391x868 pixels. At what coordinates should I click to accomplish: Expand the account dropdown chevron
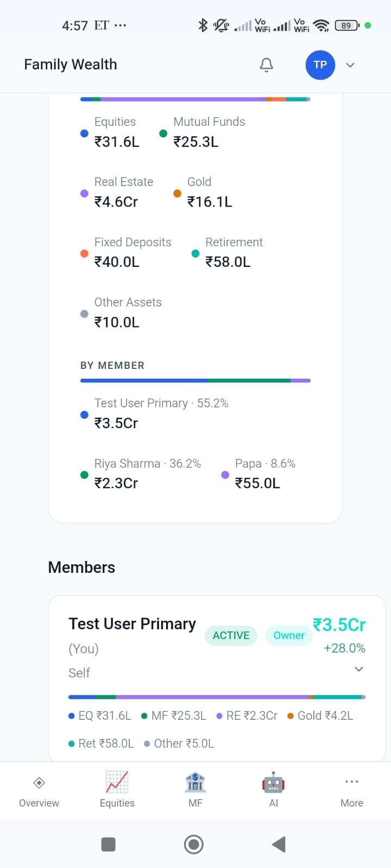pyautogui.click(x=350, y=65)
